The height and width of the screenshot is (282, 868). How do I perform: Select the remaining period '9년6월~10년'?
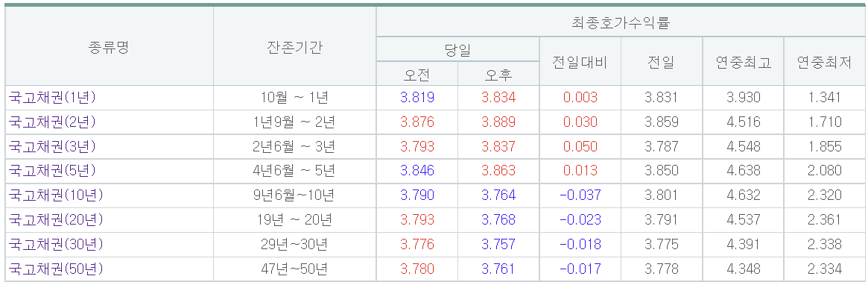coord(294,195)
